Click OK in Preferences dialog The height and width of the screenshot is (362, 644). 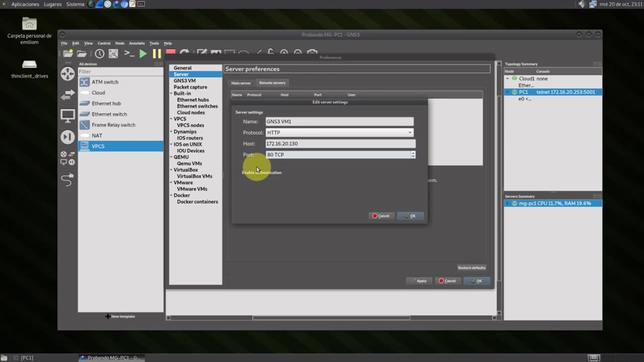click(x=476, y=281)
